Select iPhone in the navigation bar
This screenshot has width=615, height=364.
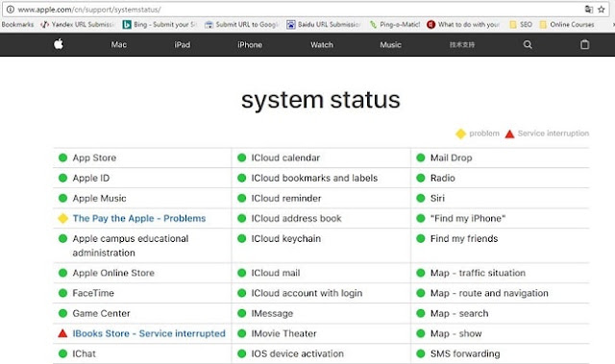(250, 45)
